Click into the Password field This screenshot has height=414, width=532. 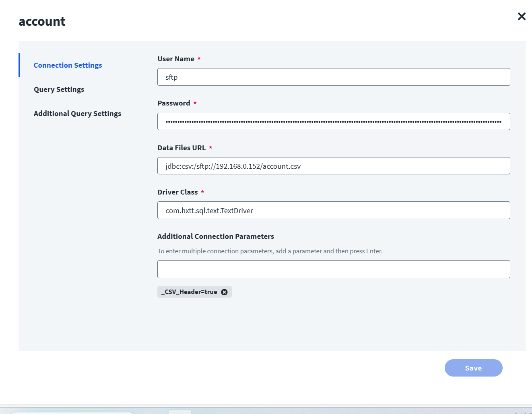tap(334, 122)
